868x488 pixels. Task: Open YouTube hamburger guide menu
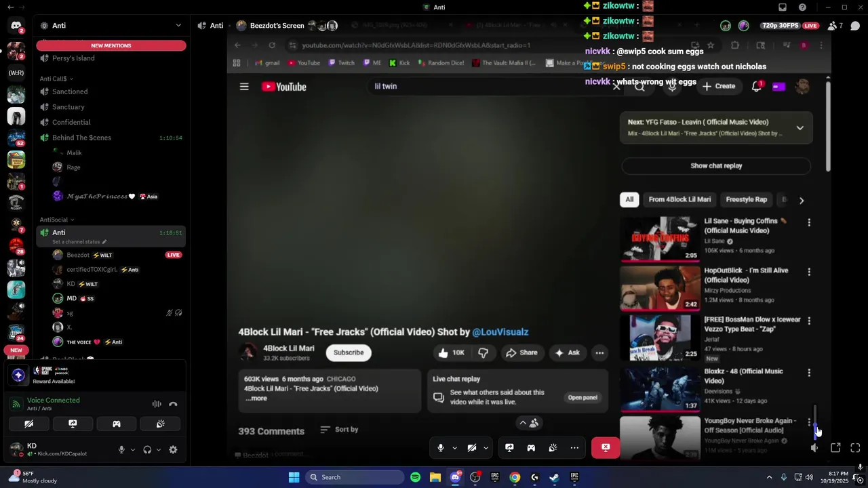click(244, 87)
